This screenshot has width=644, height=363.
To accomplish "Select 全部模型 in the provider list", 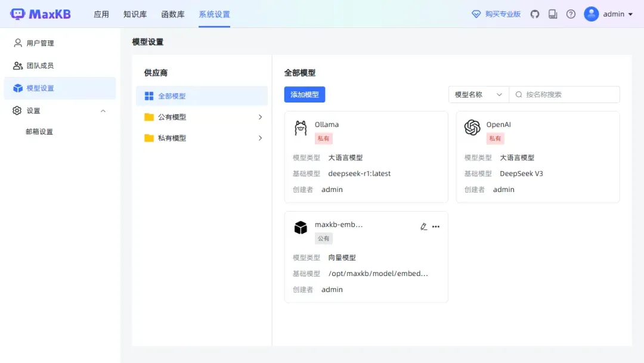I will pos(202,96).
